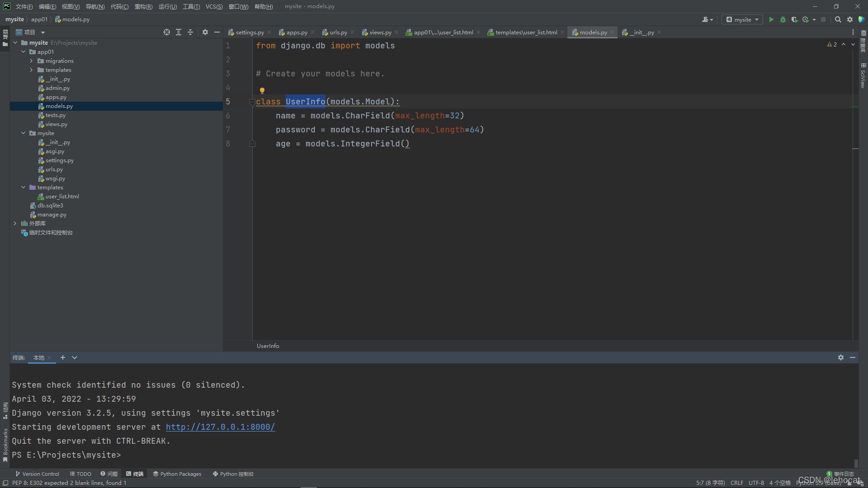
Task: Select views.py in project tree
Action: click(x=56, y=124)
